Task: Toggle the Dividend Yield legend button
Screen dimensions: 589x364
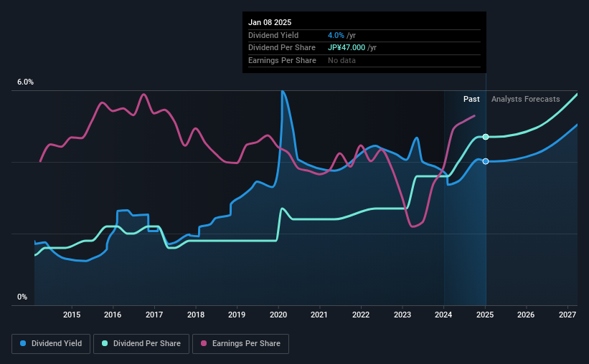Action: pos(51,344)
